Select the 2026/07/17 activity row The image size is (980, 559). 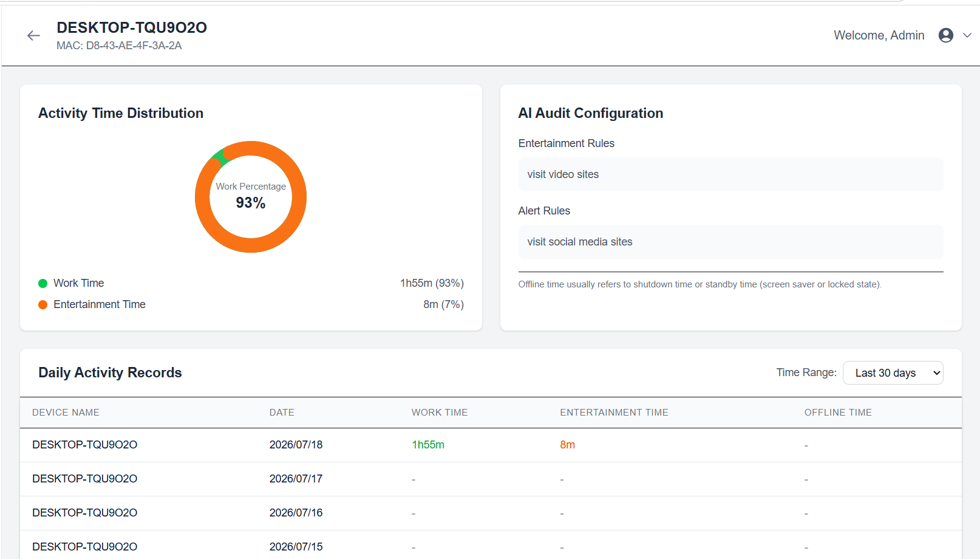coord(491,479)
